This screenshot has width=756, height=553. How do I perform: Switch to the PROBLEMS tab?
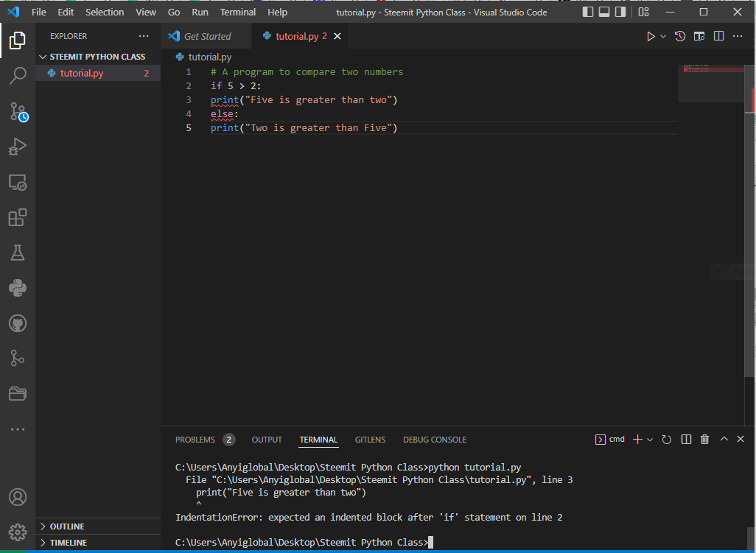pyautogui.click(x=195, y=440)
